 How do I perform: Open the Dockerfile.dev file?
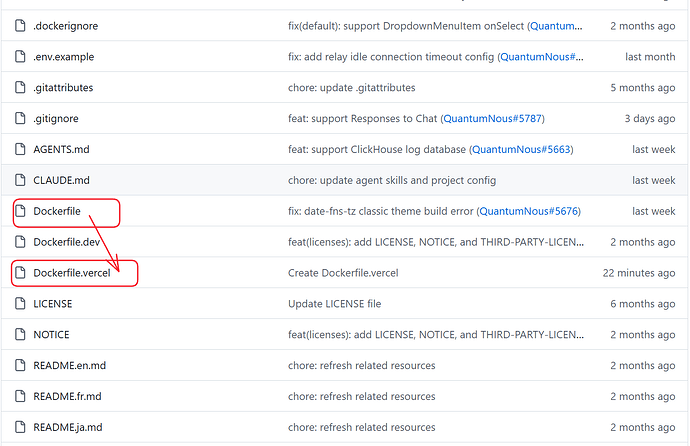click(x=67, y=242)
